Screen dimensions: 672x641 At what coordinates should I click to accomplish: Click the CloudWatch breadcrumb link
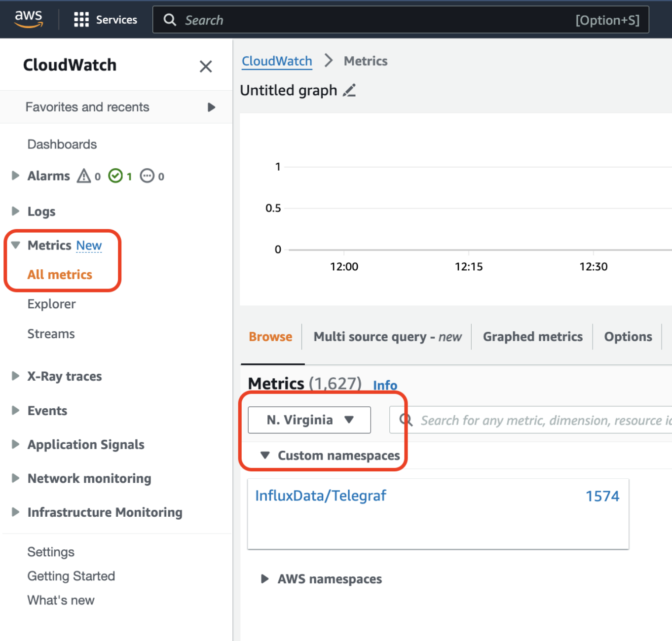[x=276, y=61]
